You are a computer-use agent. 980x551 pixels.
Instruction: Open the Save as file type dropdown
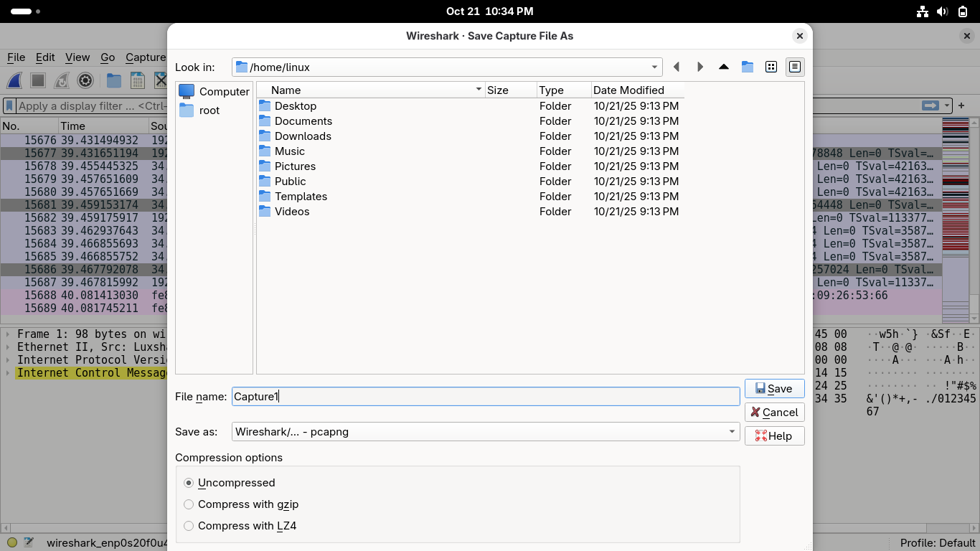tap(731, 432)
